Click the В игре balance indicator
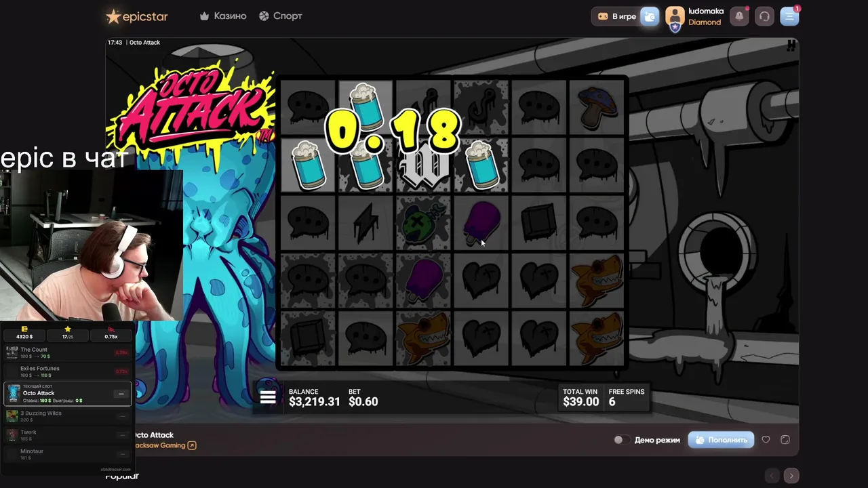This screenshot has width=868, height=488. click(x=616, y=16)
